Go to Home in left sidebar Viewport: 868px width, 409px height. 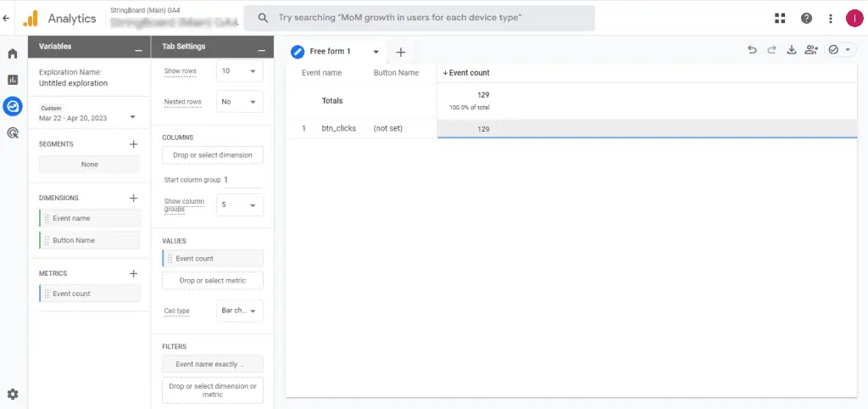point(13,53)
